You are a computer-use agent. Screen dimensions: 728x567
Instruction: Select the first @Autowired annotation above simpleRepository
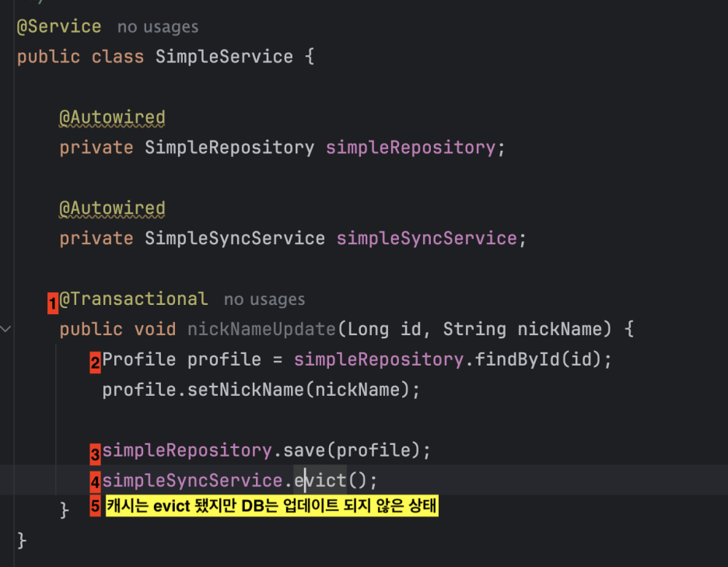112,117
